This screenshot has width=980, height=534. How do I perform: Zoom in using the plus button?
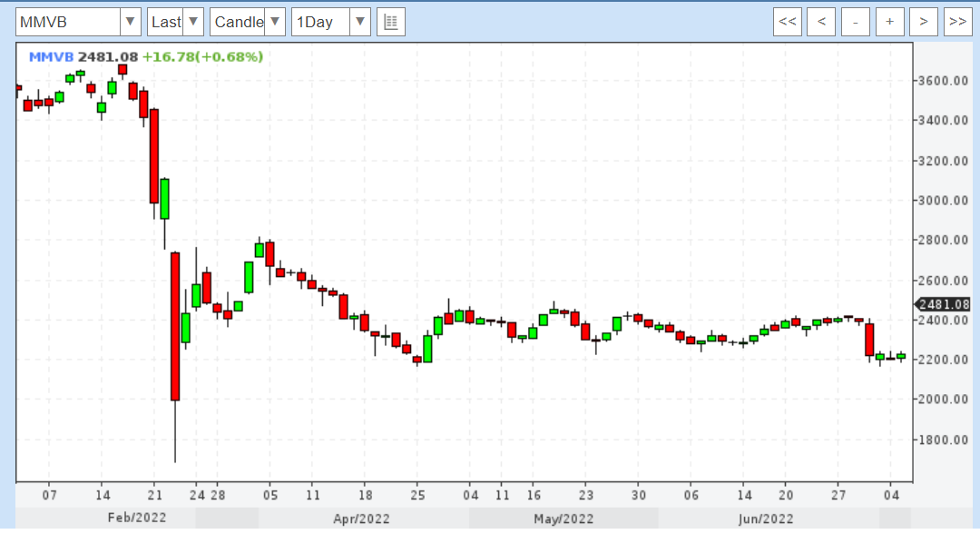(x=889, y=22)
